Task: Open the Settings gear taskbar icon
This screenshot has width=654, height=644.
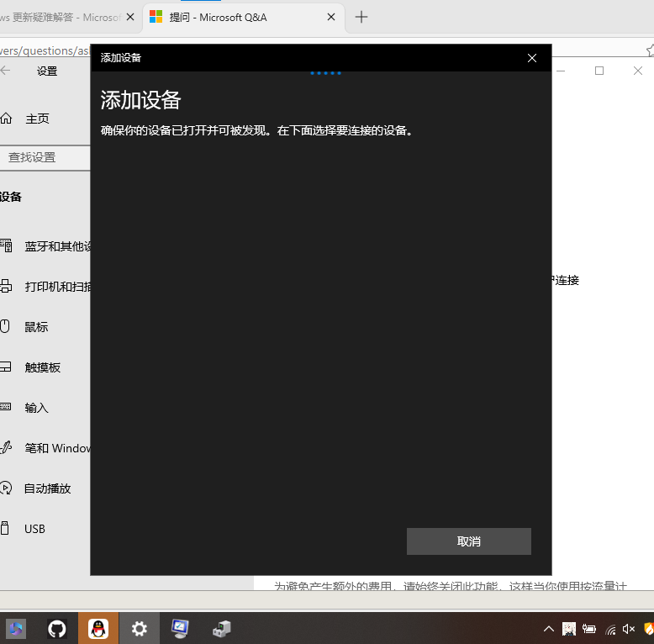Action: 139,629
